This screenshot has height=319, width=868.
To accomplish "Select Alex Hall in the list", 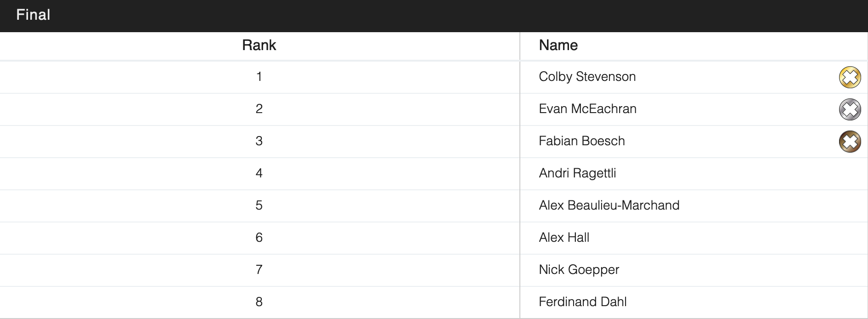I will coord(564,238).
